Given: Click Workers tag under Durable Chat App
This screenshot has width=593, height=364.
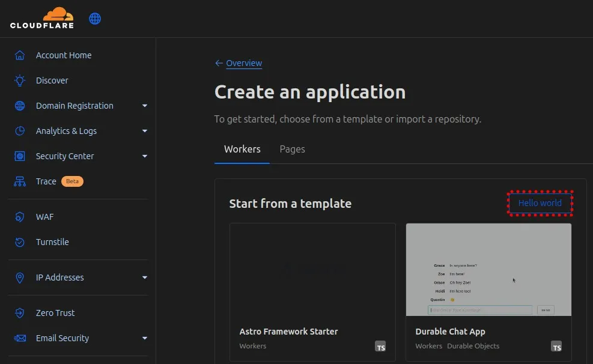Looking at the screenshot, I should pos(428,346).
